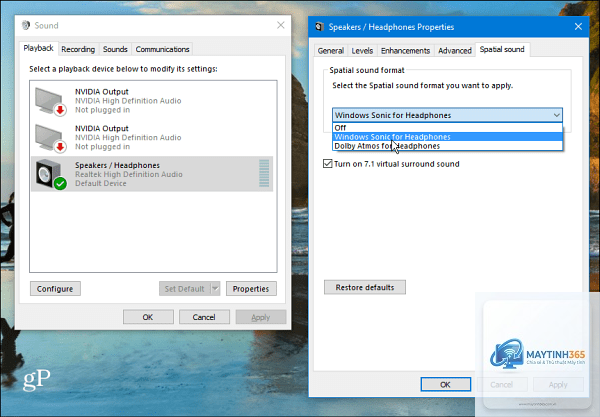The image size is (600, 417).
Task: Switch to the Recording tab
Action: (78, 49)
